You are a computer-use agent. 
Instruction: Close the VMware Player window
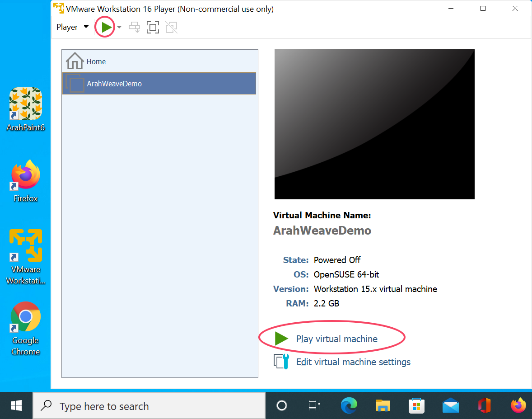pyautogui.click(x=515, y=9)
